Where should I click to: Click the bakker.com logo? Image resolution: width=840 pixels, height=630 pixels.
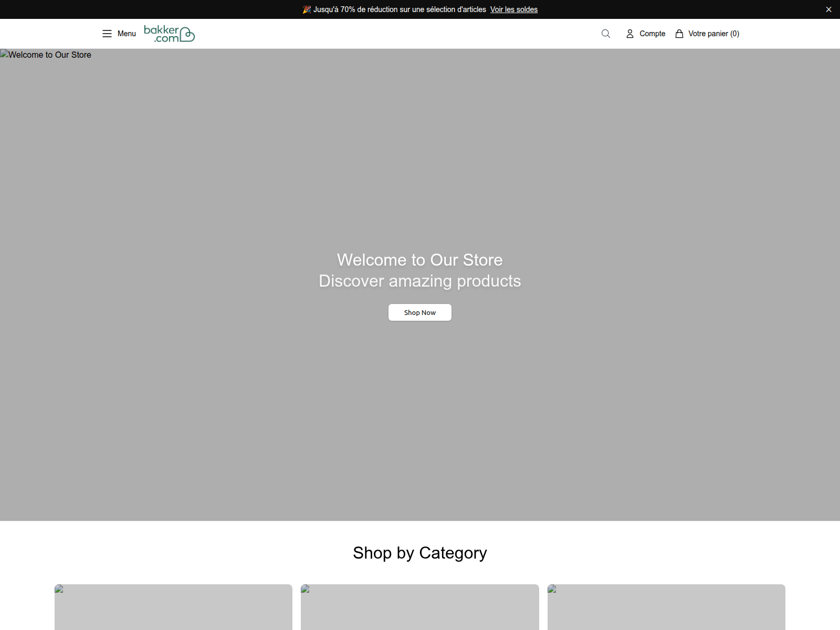169,34
